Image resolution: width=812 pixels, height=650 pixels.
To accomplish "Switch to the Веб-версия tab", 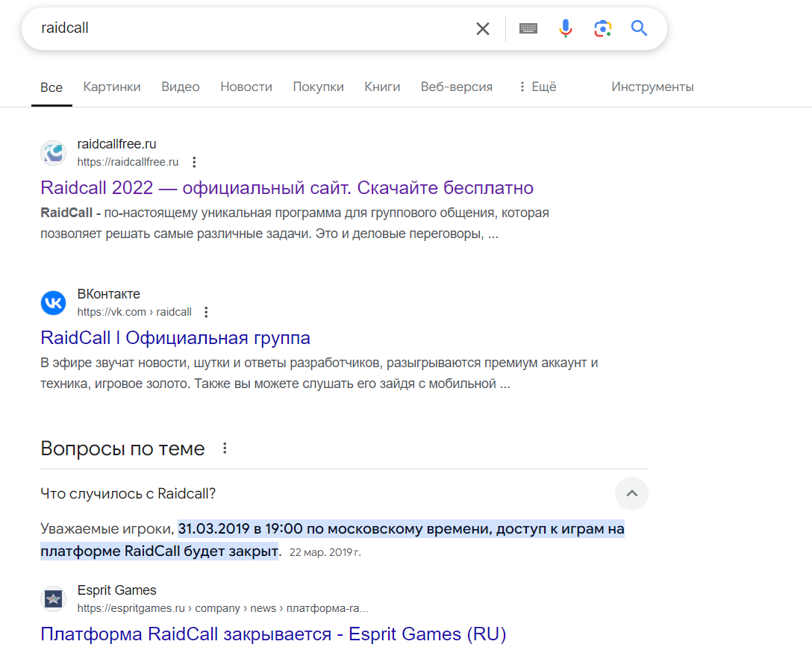I will tap(456, 87).
